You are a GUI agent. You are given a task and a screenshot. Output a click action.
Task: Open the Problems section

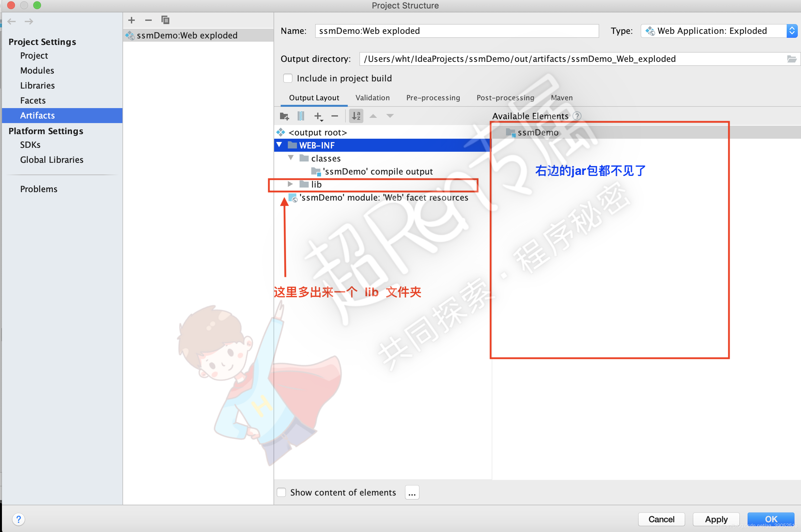(x=39, y=189)
